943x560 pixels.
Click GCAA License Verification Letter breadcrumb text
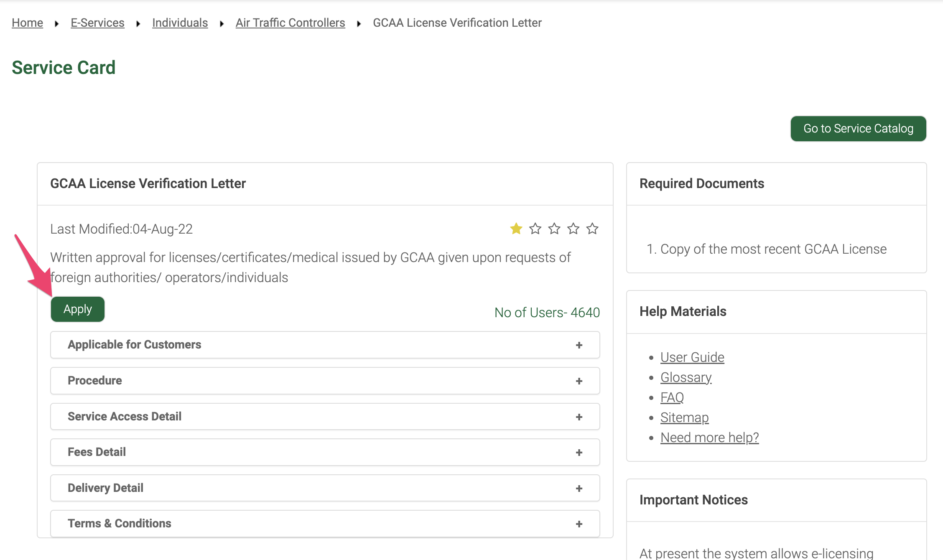click(x=457, y=23)
